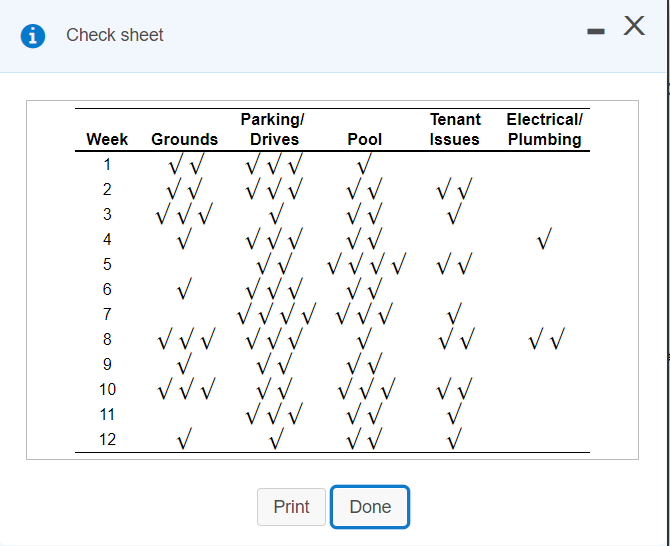Click the Tenant Issues check mark in week 12

(455, 439)
